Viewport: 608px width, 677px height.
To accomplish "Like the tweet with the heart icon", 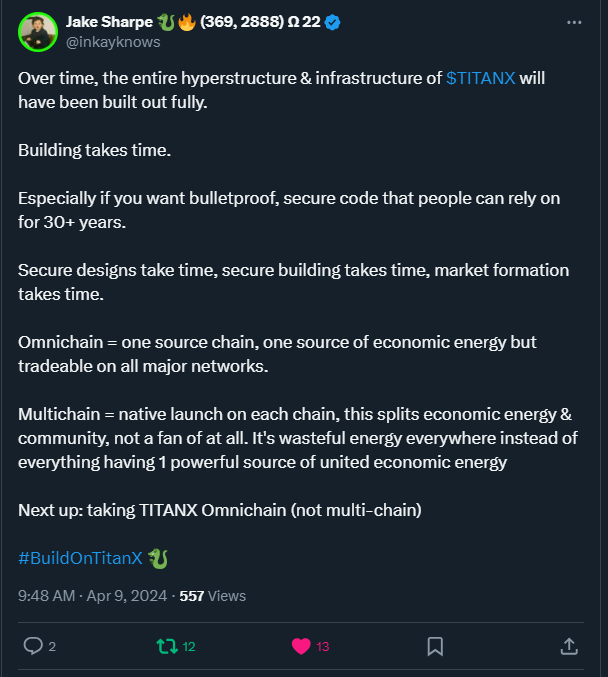I will pos(301,646).
